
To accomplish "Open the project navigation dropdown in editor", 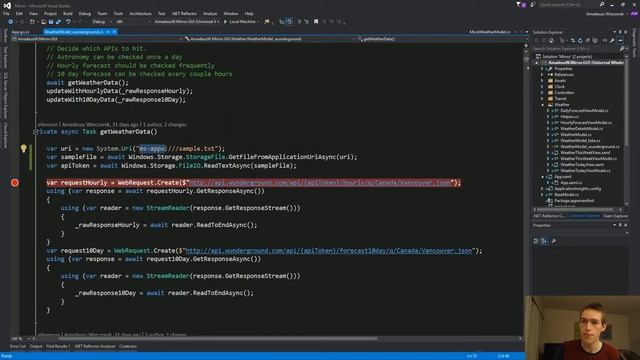I will coord(97,39).
